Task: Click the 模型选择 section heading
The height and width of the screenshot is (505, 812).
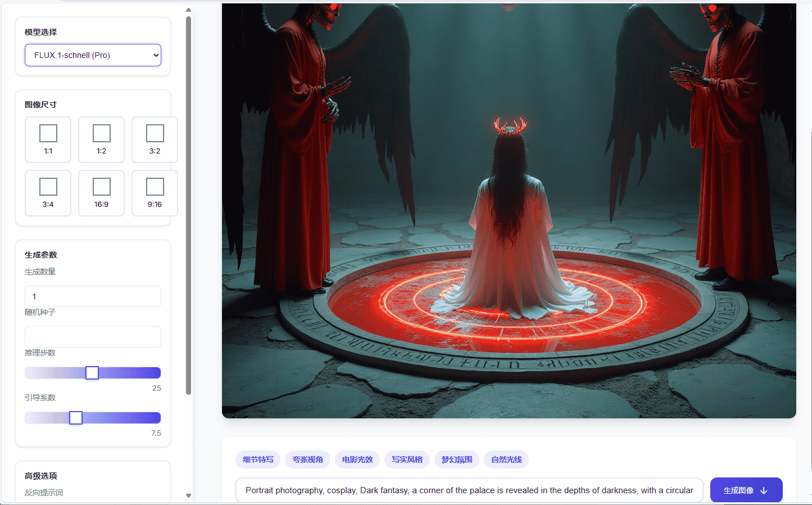Action: (41, 32)
